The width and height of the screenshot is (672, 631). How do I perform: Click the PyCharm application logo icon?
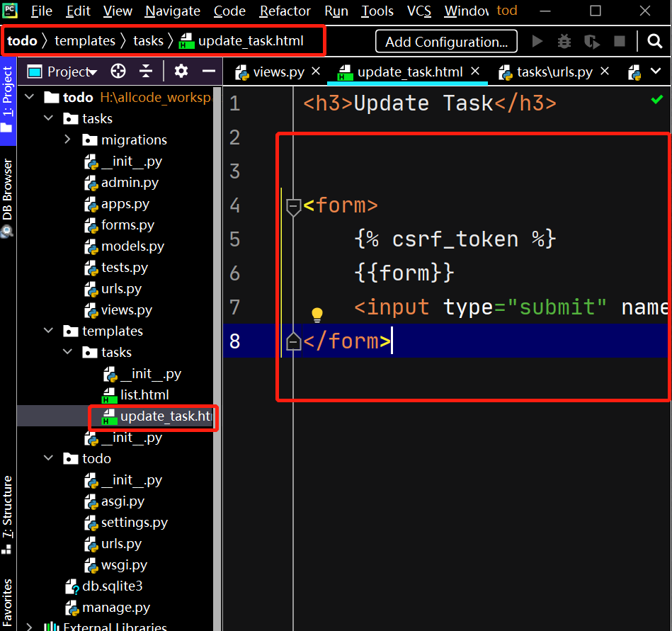pos(10,11)
